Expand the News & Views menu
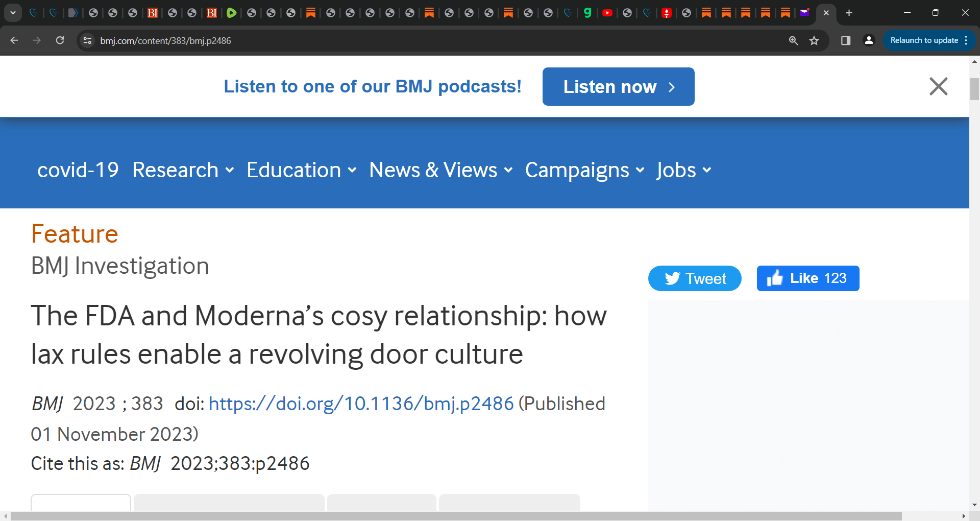The image size is (980, 521). pos(441,170)
